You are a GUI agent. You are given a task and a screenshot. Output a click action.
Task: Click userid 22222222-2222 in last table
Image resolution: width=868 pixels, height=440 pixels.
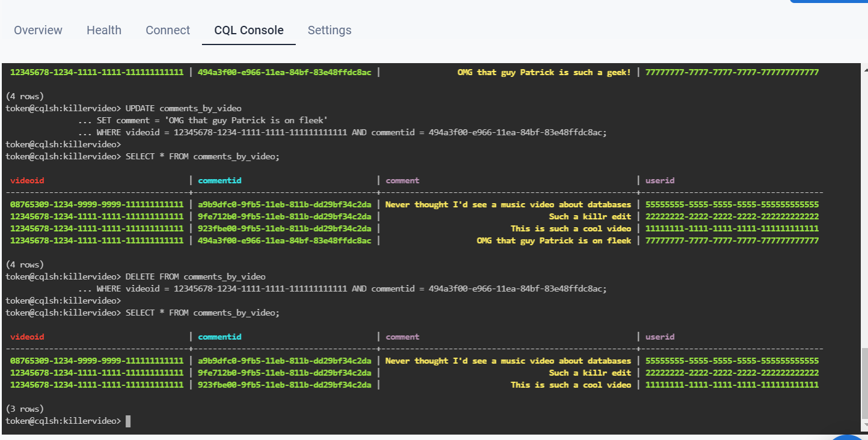pos(732,373)
